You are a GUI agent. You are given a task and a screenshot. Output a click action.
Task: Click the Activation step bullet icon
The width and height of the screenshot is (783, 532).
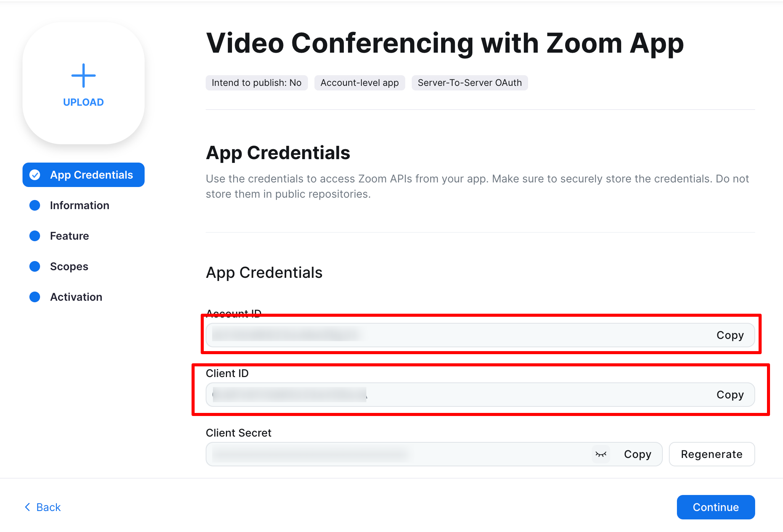click(35, 297)
